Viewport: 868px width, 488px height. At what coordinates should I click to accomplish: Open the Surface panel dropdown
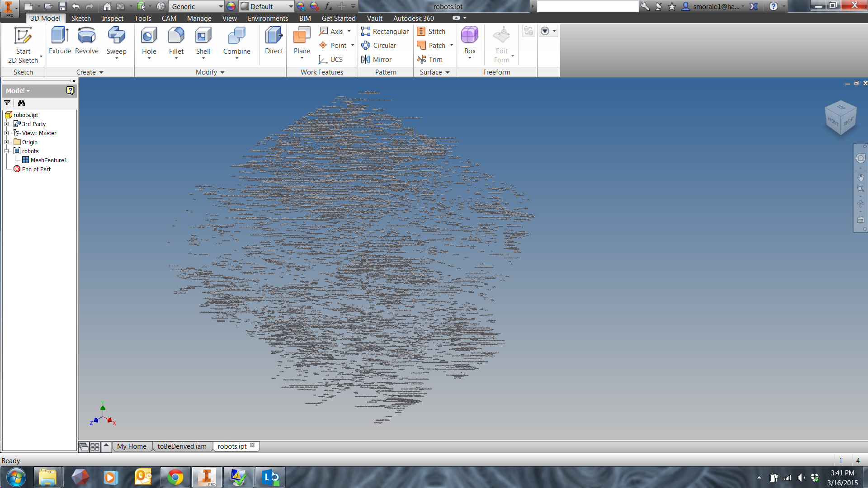(435, 72)
